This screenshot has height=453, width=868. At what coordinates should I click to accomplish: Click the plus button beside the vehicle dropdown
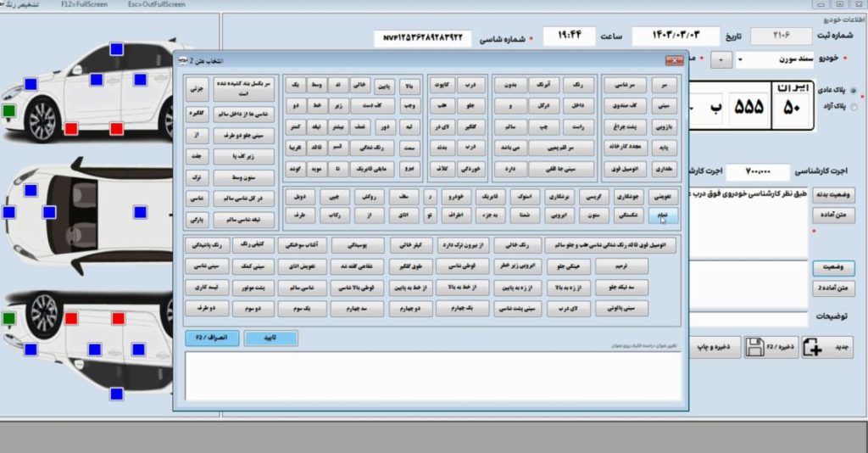[x=721, y=60]
